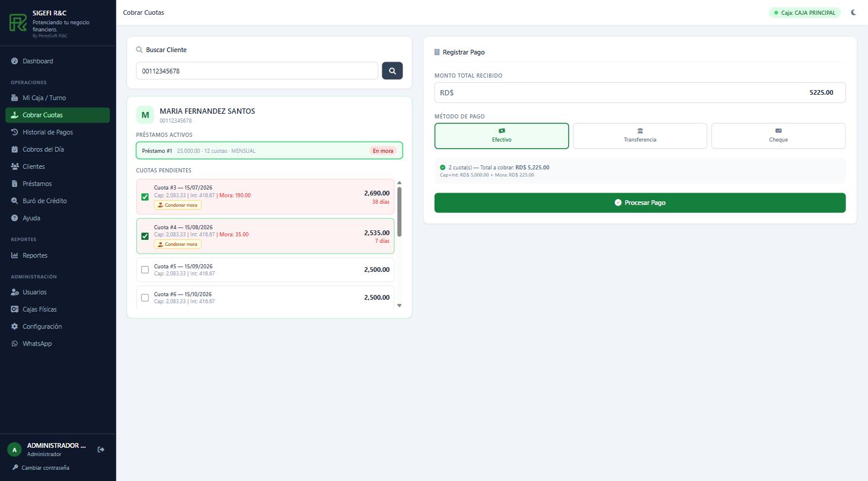Click the Préstamos document icon
The image size is (868, 481).
click(15, 184)
